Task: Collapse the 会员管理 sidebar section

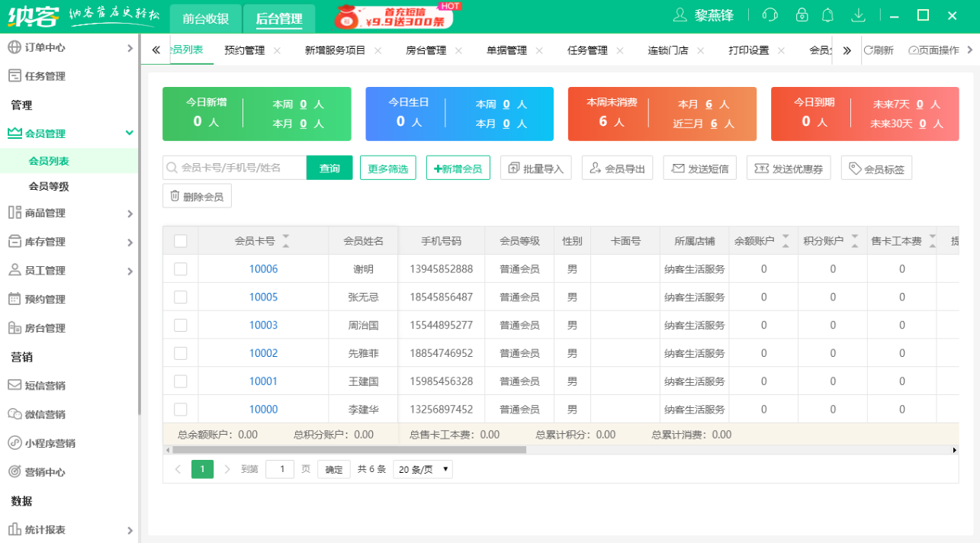Action: (x=69, y=133)
